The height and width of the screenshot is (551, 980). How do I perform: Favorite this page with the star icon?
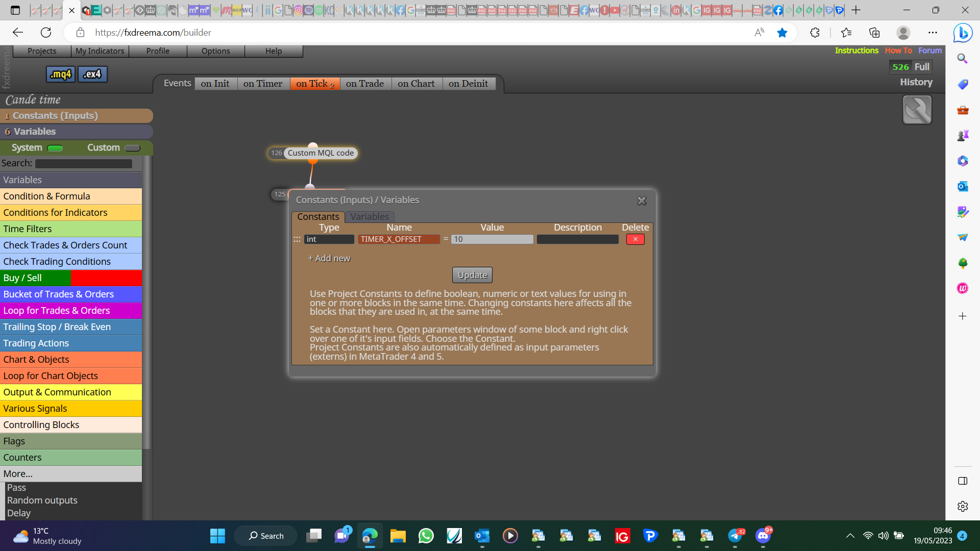click(782, 33)
